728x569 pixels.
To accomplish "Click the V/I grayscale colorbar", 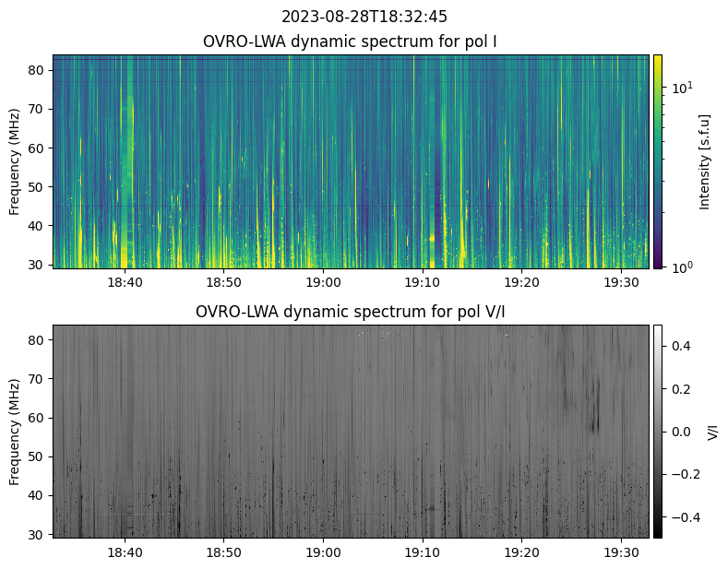I will pyautogui.click(x=658, y=431).
